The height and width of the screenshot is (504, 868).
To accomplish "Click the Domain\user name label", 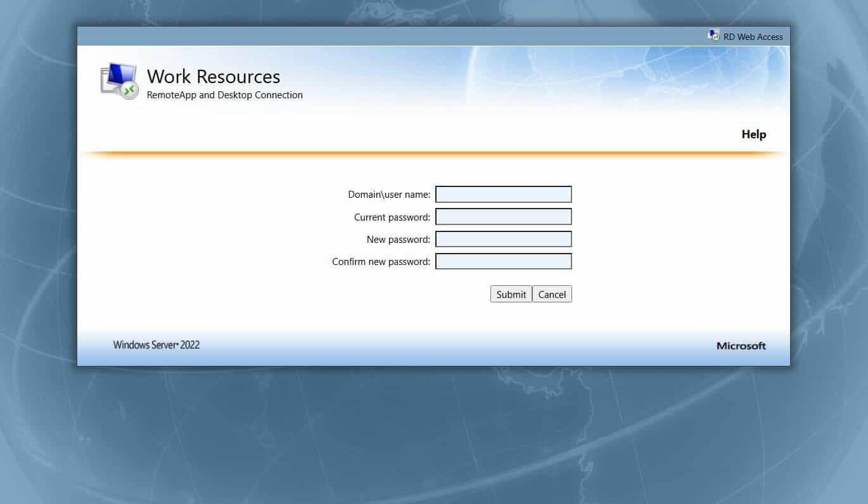I will [x=388, y=194].
